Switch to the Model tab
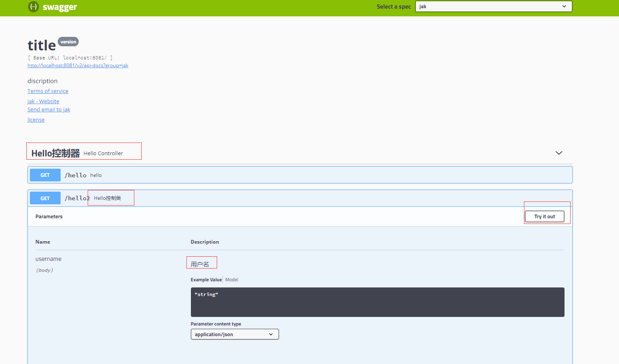Screen dimensions: 619x364 tap(232, 280)
